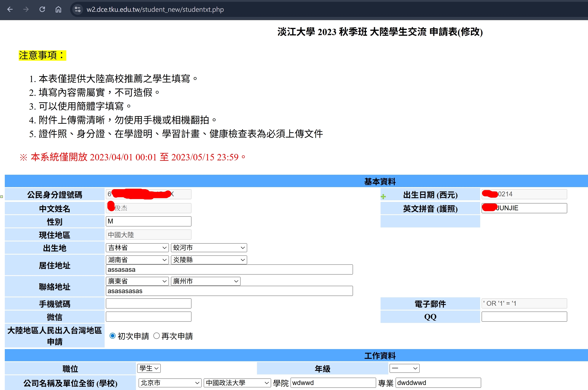Click the 電子郵件 field

coord(524,304)
